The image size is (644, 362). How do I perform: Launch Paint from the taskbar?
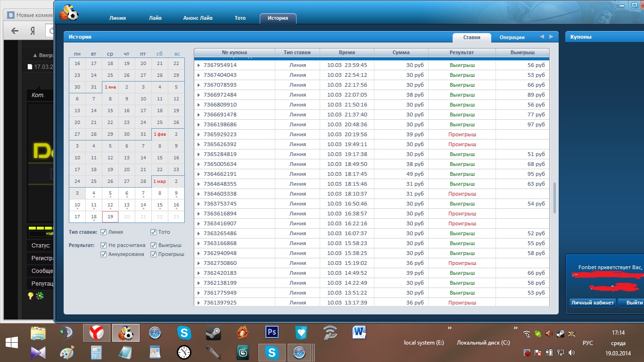click(x=67, y=352)
